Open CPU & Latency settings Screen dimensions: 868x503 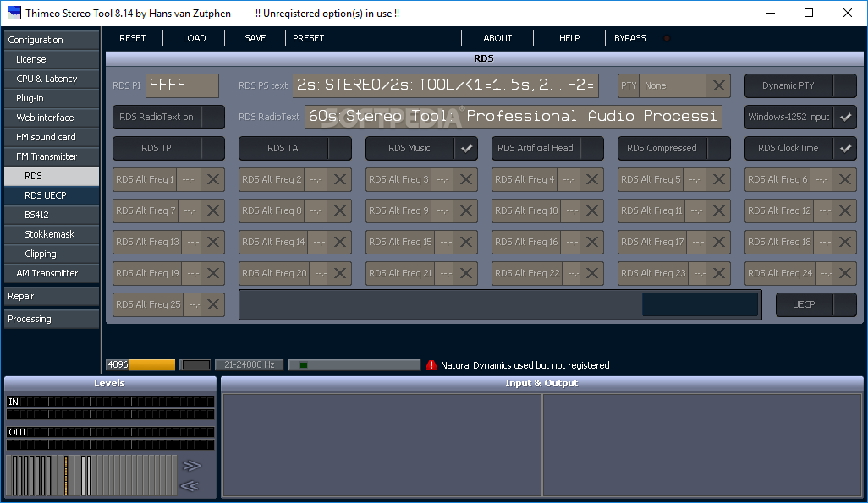[52, 79]
